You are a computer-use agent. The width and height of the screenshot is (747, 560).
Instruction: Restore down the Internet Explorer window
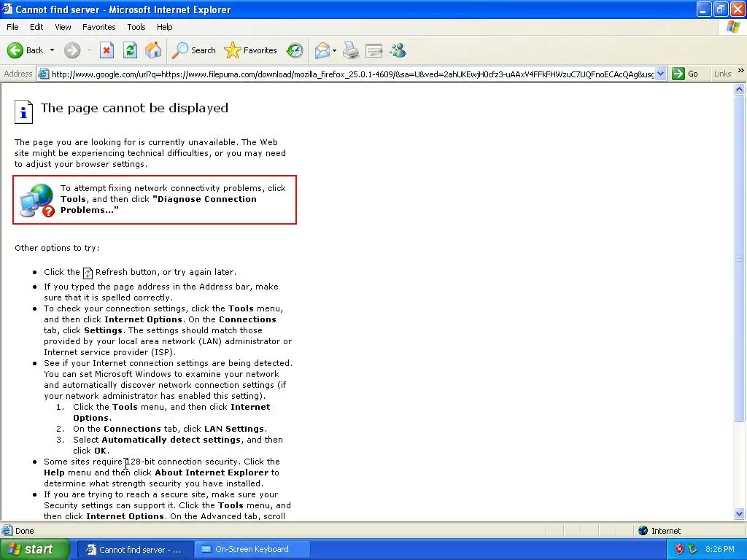721,9
